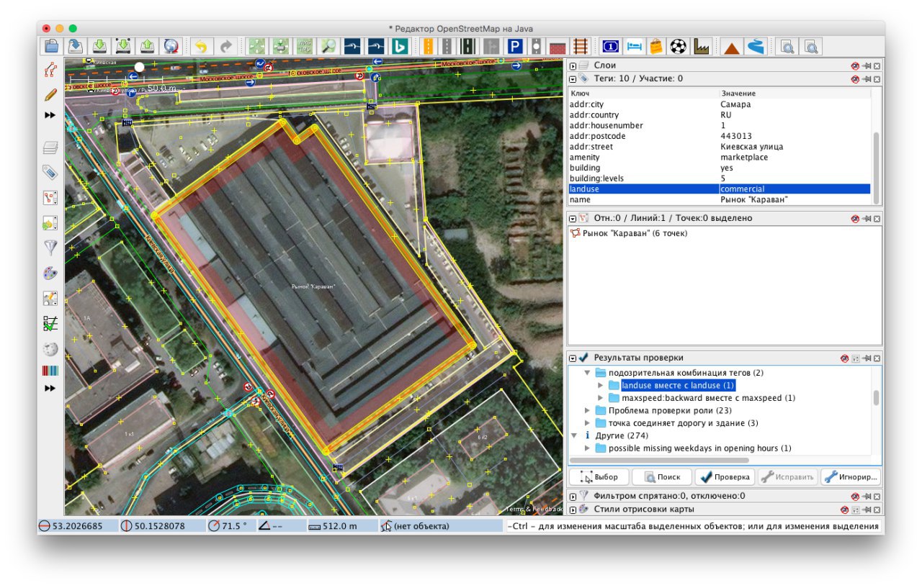The image size is (922, 588).
Task: Click the Выбор button
Action: (x=599, y=477)
